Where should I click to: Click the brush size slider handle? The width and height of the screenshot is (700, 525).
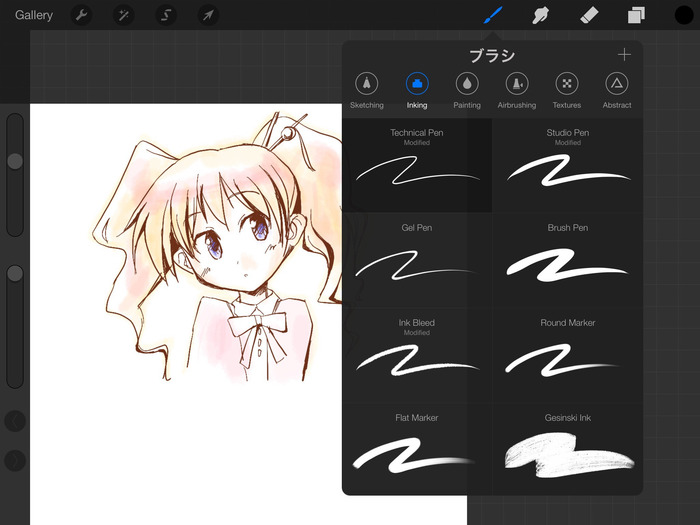[15, 161]
